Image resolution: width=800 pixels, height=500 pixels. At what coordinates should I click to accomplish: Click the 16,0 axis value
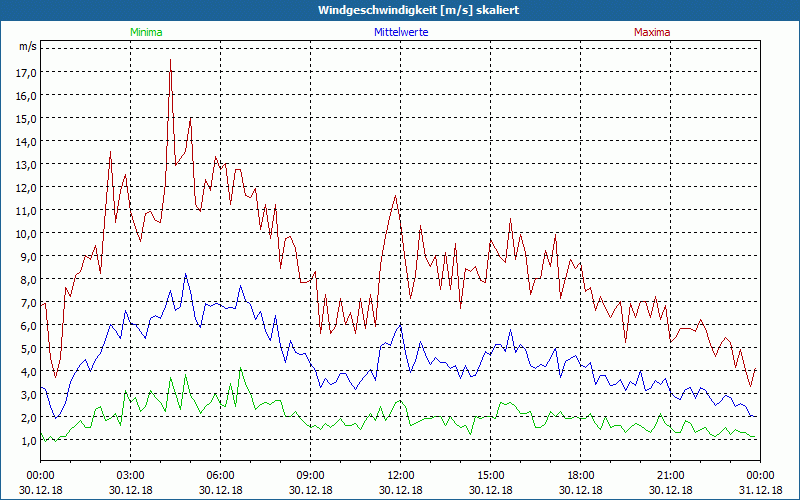(x=26, y=96)
